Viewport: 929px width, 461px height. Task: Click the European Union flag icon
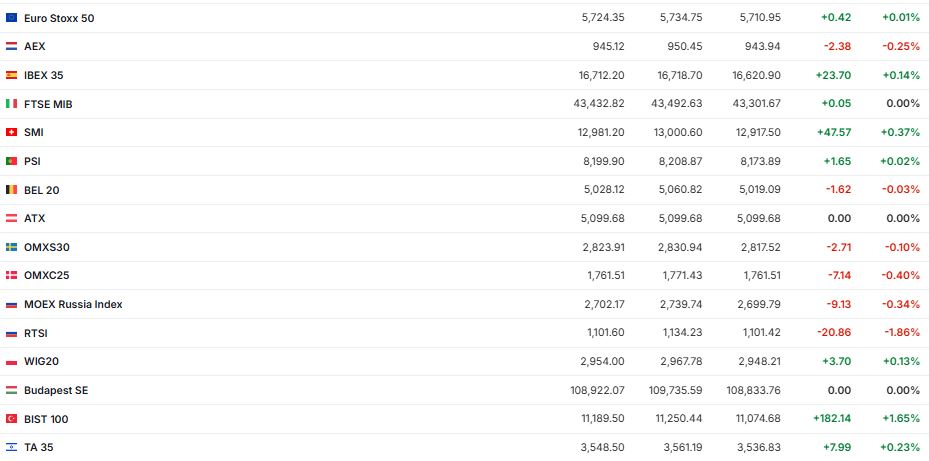click(11, 18)
